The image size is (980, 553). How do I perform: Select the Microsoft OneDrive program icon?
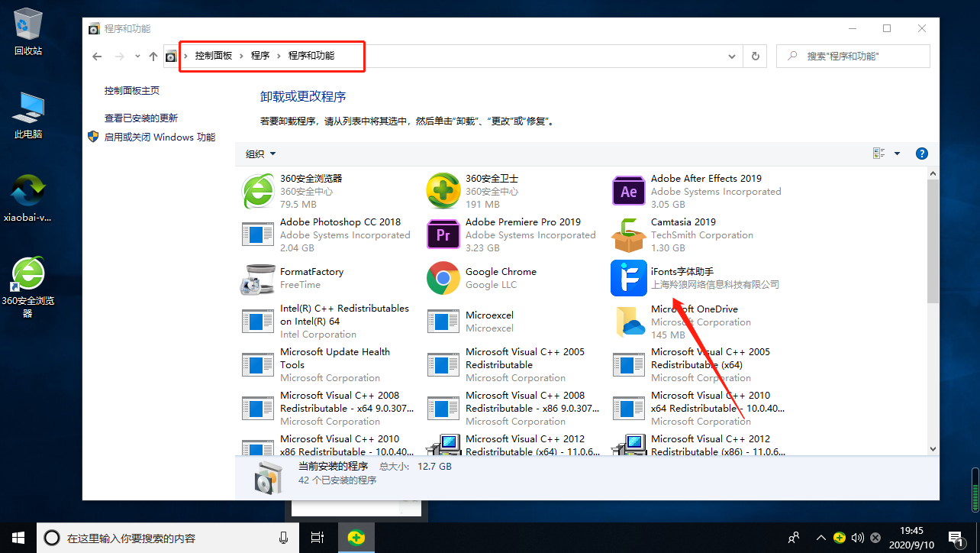pos(629,322)
